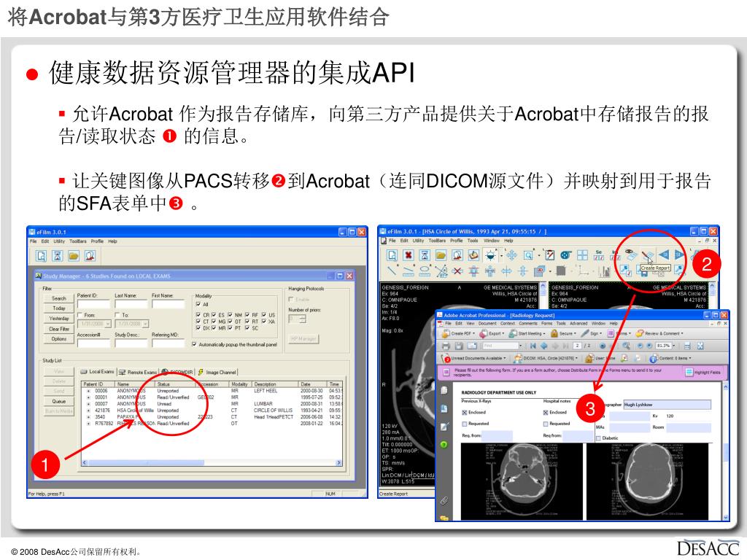Click left eFilm image pane vertical scrollbar
The image size is (747, 560).
(543, 295)
